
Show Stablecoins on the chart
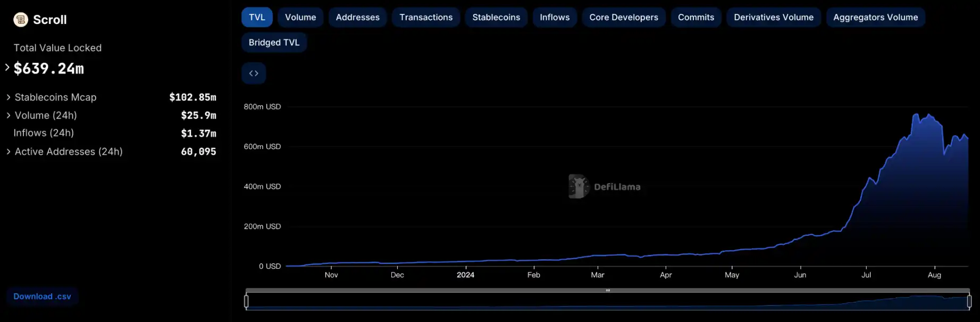click(496, 18)
